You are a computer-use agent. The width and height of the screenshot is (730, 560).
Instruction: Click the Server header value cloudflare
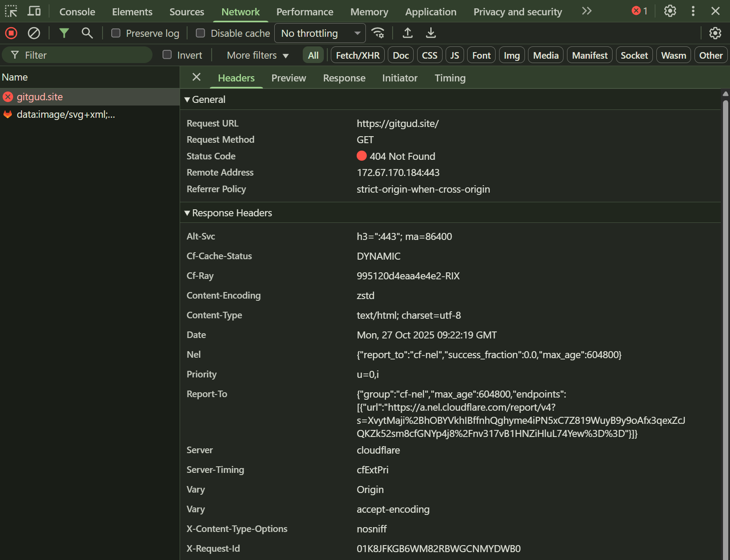pos(378,450)
